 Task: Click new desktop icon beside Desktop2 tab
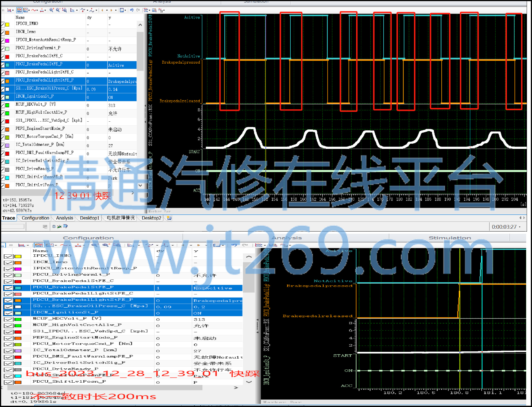(x=169, y=218)
